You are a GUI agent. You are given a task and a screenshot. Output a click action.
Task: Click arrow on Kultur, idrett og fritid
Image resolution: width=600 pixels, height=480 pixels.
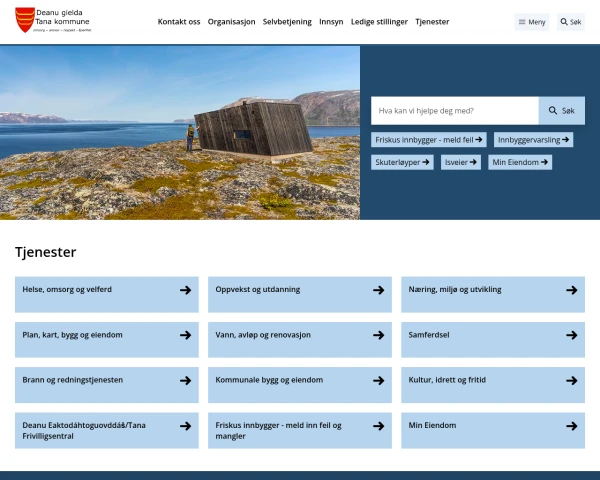coord(571,380)
